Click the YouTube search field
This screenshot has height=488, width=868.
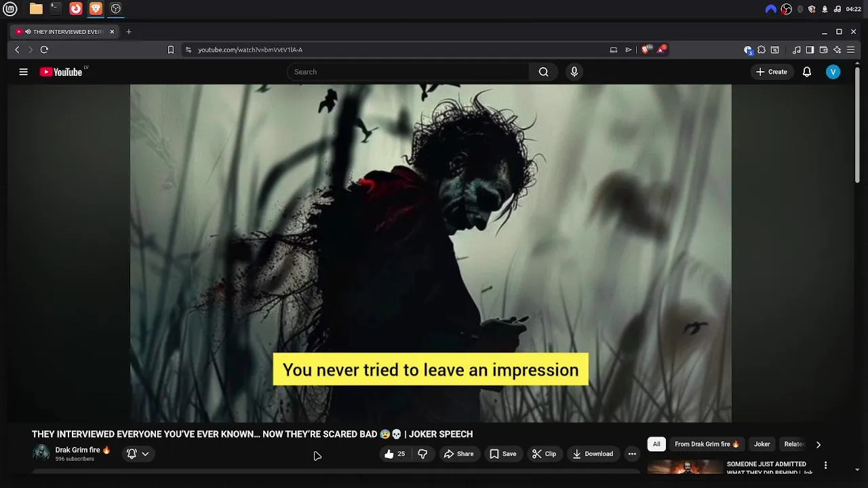408,72
